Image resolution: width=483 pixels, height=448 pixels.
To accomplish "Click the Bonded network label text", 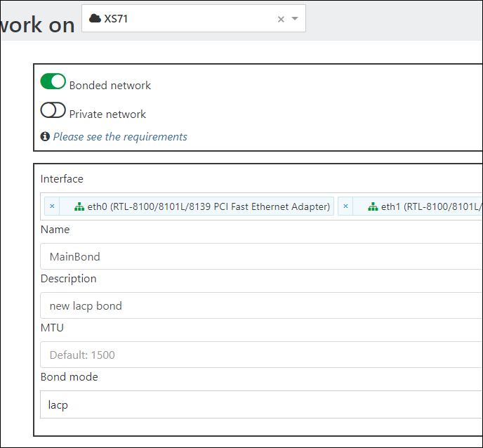I will click(110, 86).
